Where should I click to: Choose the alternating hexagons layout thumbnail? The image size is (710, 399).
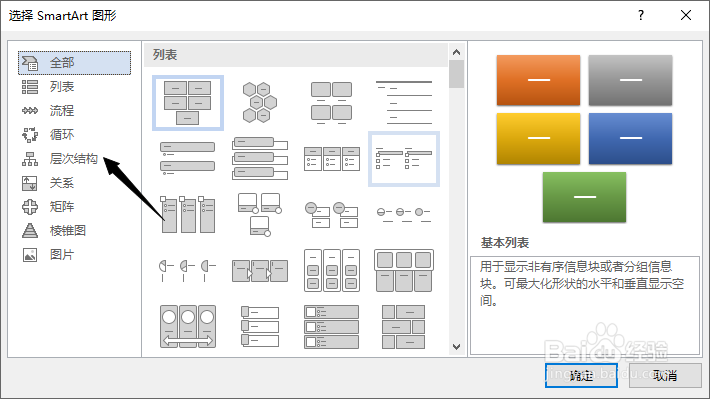click(259, 103)
